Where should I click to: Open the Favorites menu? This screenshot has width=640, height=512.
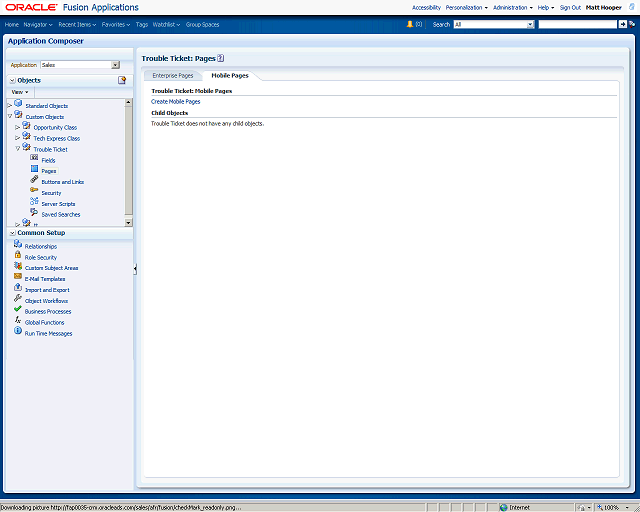pos(116,25)
